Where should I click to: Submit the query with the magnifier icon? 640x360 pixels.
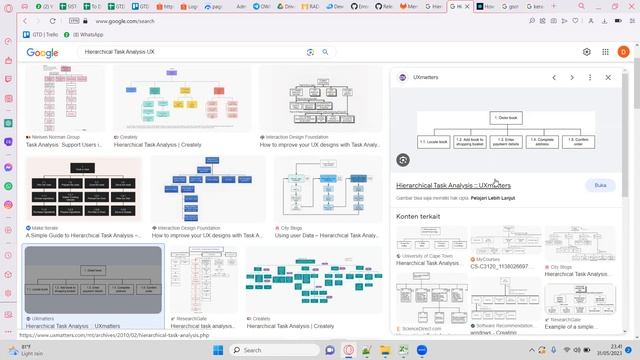pos(325,52)
